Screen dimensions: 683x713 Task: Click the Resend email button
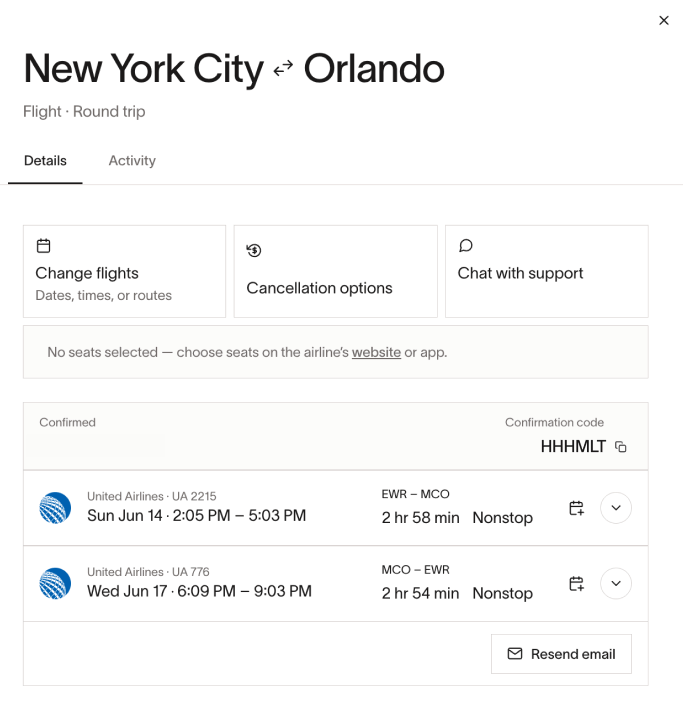coord(561,654)
